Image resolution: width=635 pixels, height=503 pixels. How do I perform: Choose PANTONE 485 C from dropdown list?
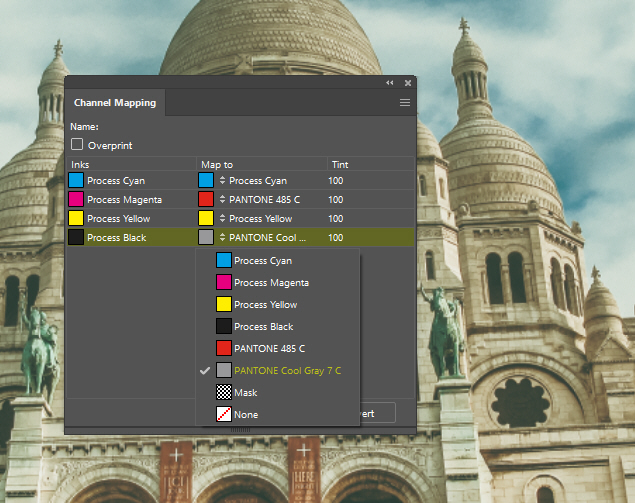click(x=278, y=348)
